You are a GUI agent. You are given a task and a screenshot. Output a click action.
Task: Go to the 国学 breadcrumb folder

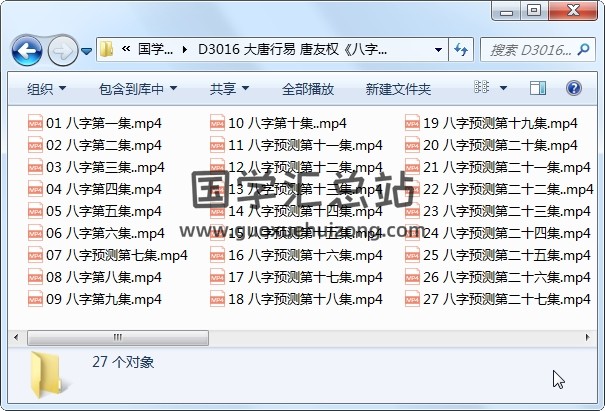point(154,49)
